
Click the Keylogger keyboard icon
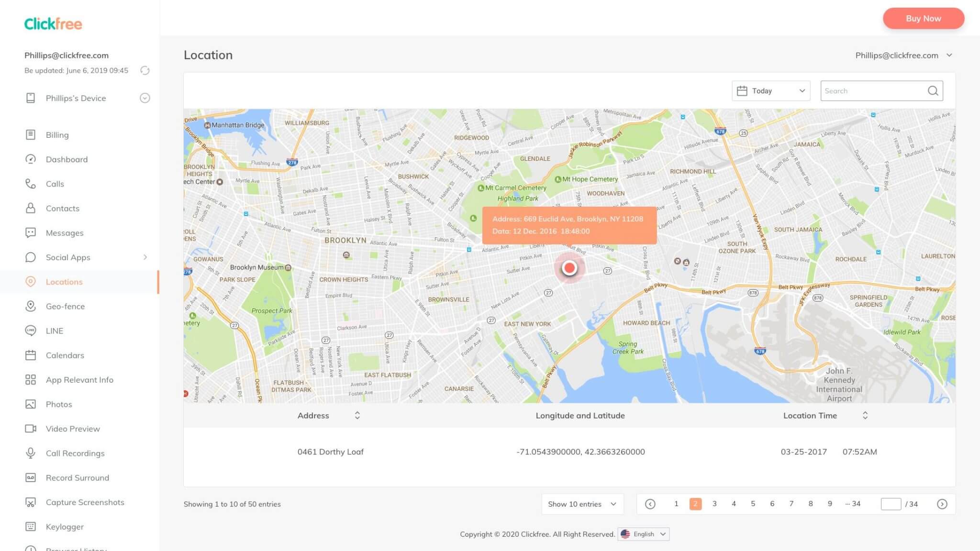click(x=31, y=527)
